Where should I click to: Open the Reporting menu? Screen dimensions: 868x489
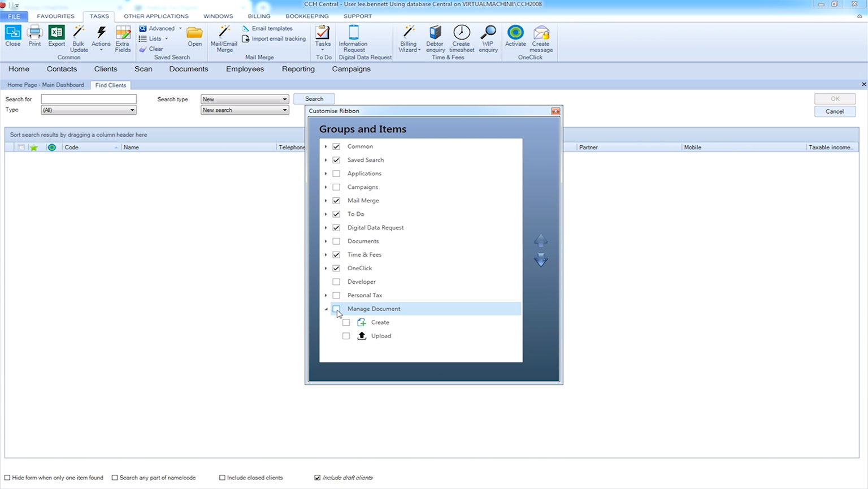[x=298, y=69]
